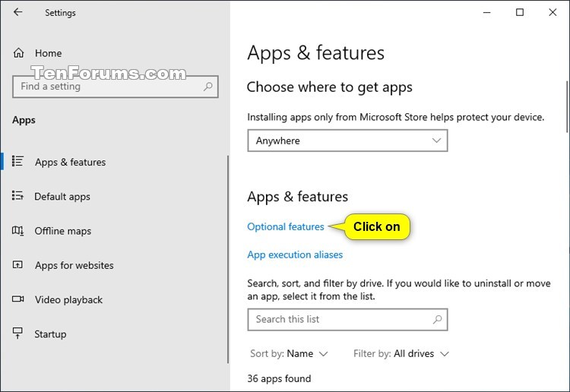Screen dimensions: 570x392
Task: Select the Default apps icon
Action: point(17,196)
